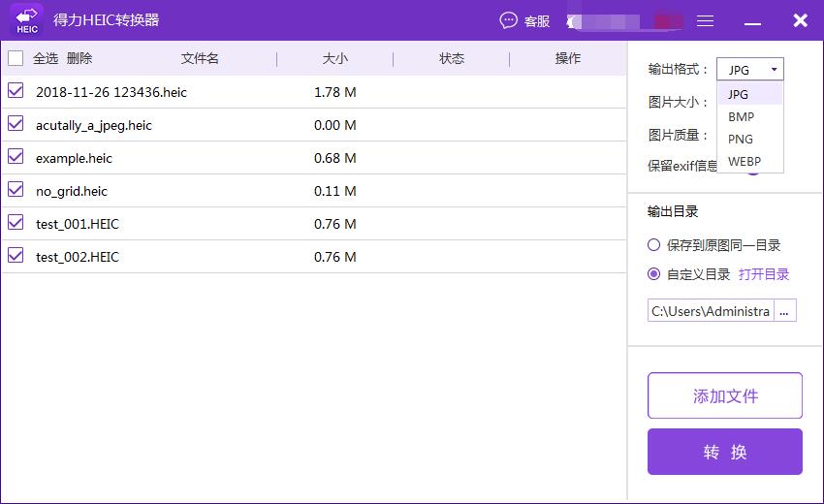Click the Add Files button

pos(724,395)
